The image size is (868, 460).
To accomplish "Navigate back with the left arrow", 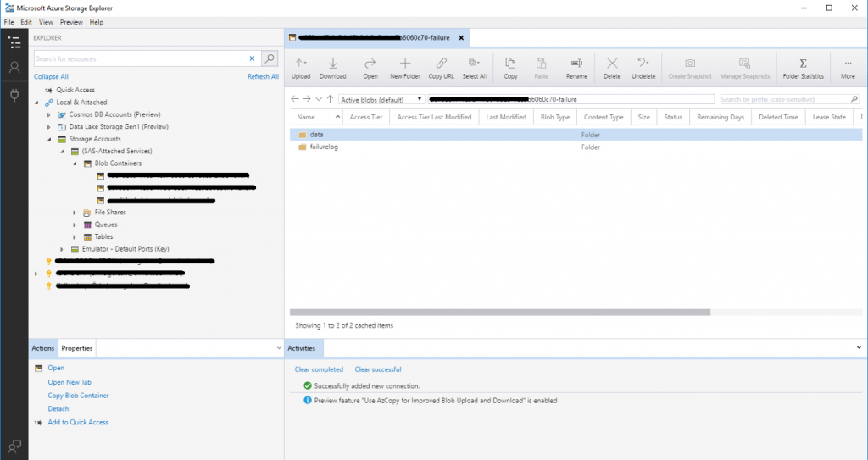I will point(294,99).
